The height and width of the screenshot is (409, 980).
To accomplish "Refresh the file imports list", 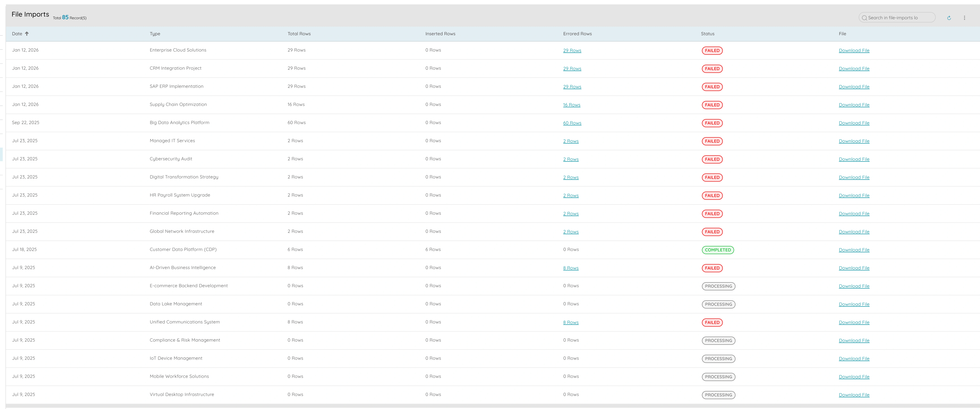I will pyautogui.click(x=949, y=18).
